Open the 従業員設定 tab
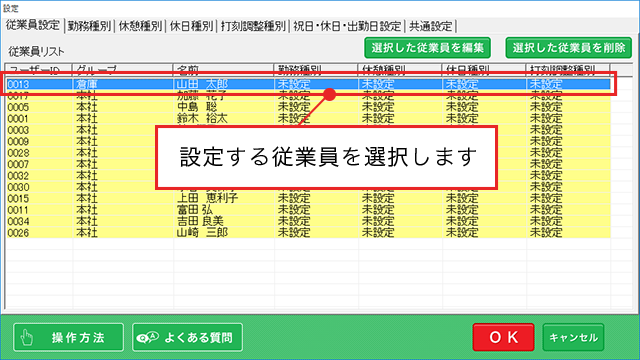Screen dimensions: 640x360 (x=33, y=25)
